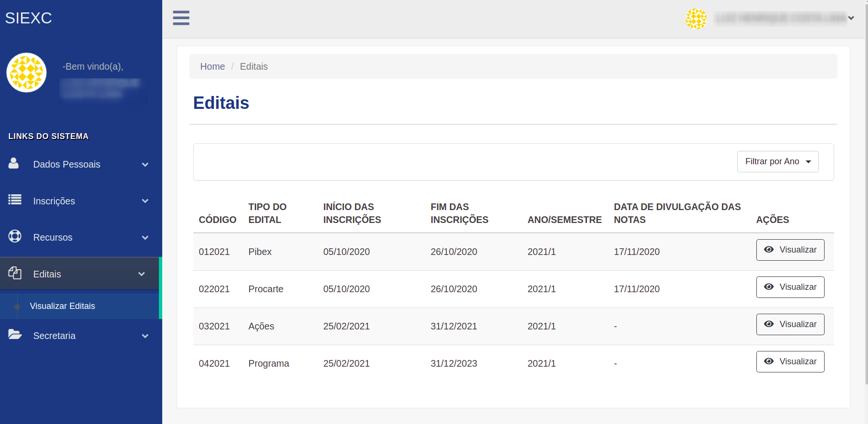Image resolution: width=868 pixels, height=424 pixels.
Task: Select Visualizar Editais submenu item
Action: pos(63,306)
